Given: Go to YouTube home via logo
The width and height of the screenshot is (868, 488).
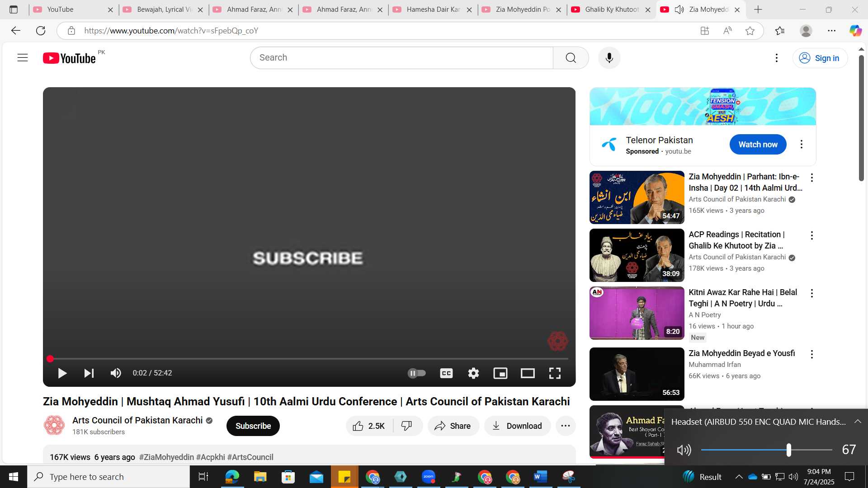Looking at the screenshot, I should (69, 58).
